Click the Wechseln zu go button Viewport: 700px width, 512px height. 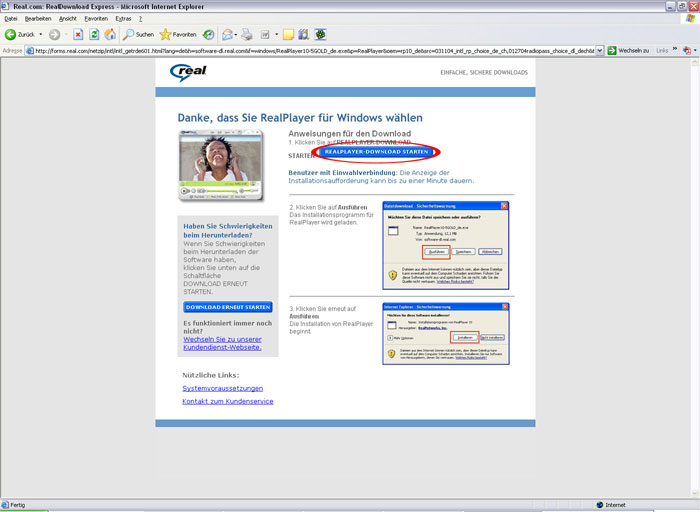click(x=629, y=51)
